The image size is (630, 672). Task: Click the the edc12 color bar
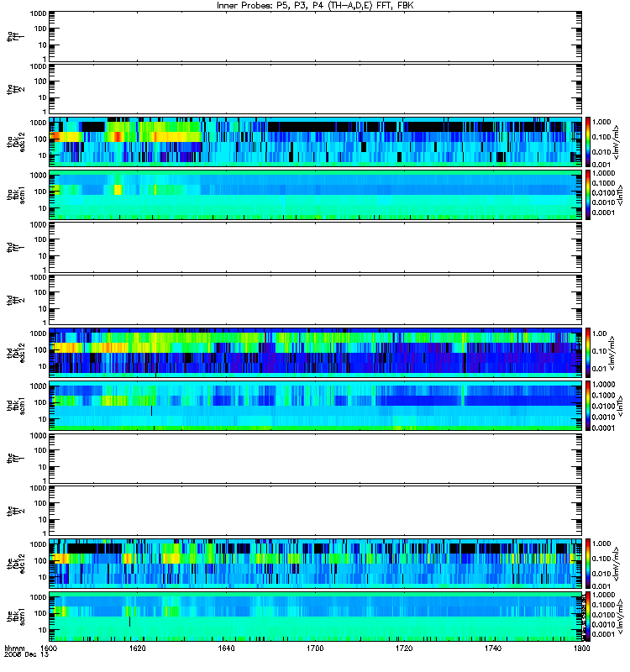[588, 564]
